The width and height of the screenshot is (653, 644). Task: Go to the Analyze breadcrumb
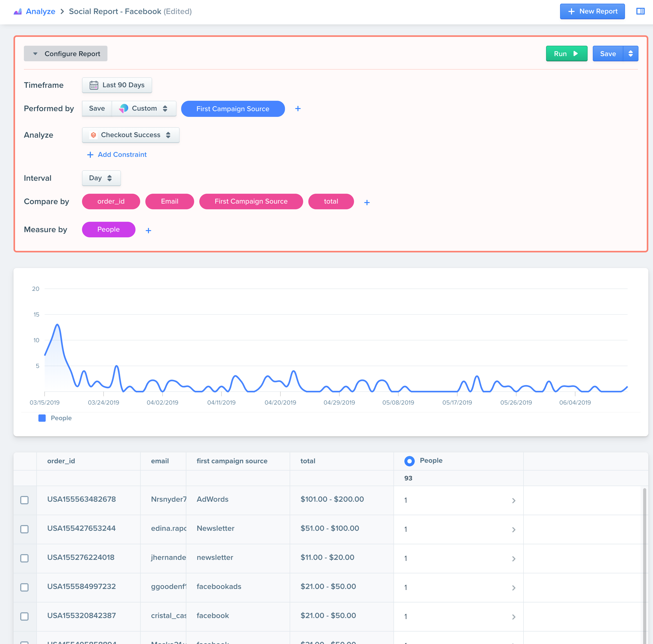coord(40,11)
